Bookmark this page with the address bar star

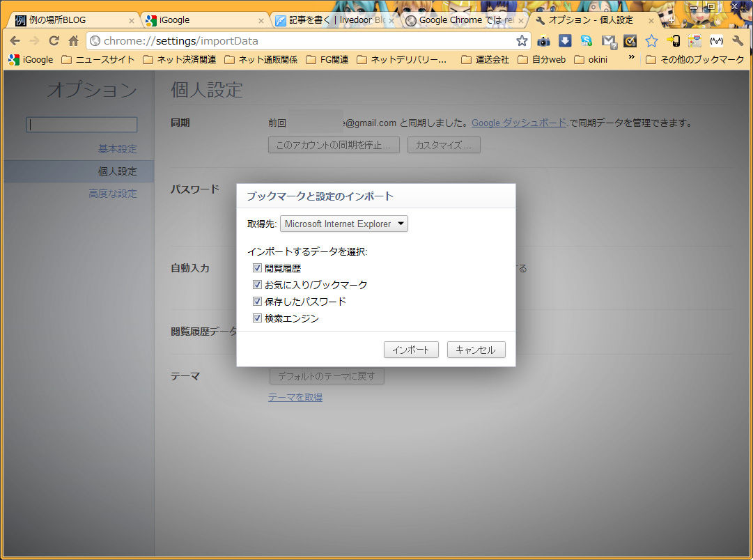click(x=522, y=41)
